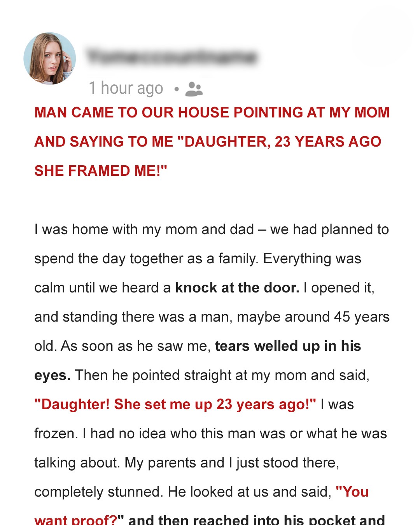Click the friends audience icon beside timestamp
This screenshot has width=420, height=525.
coord(194,89)
